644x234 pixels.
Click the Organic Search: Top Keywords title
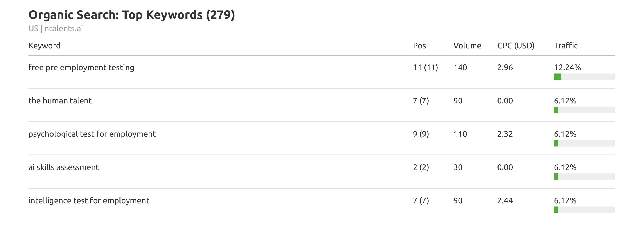click(x=131, y=15)
